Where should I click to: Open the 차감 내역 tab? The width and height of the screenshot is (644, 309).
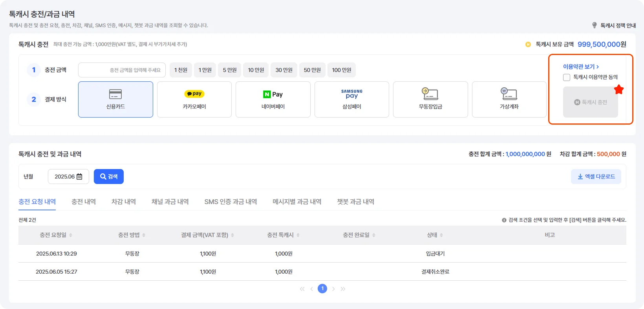(124, 202)
